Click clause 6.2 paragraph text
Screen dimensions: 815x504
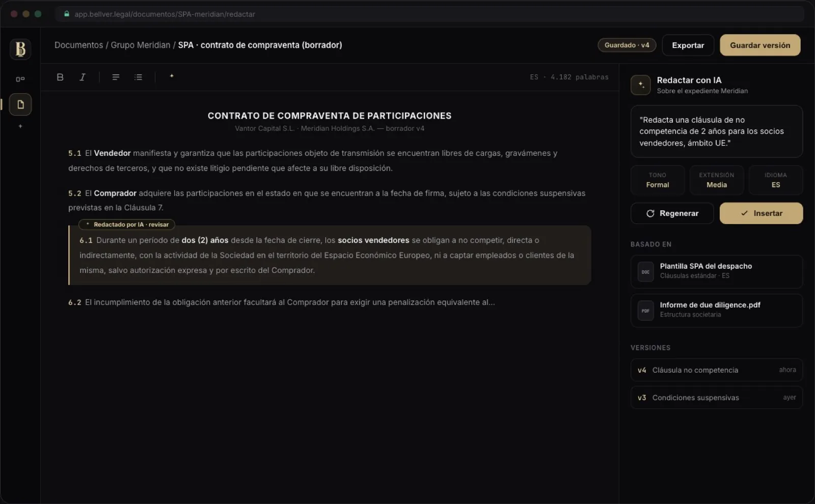click(x=281, y=302)
